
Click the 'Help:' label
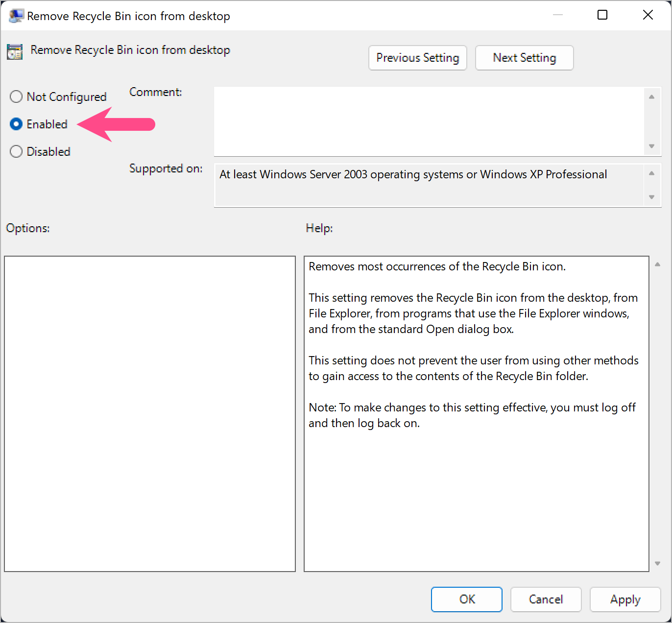tap(319, 228)
